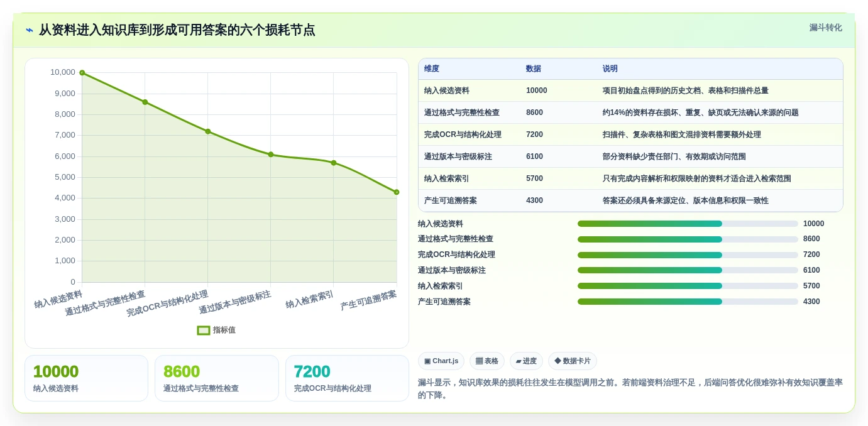Click table value 4300
Viewport: 868px width, 426px height.
535,200
